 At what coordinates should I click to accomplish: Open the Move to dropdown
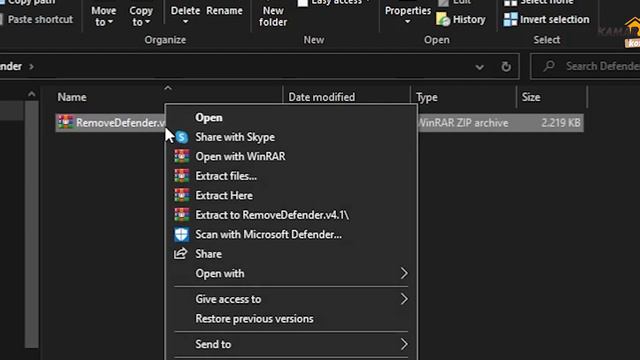(104, 16)
